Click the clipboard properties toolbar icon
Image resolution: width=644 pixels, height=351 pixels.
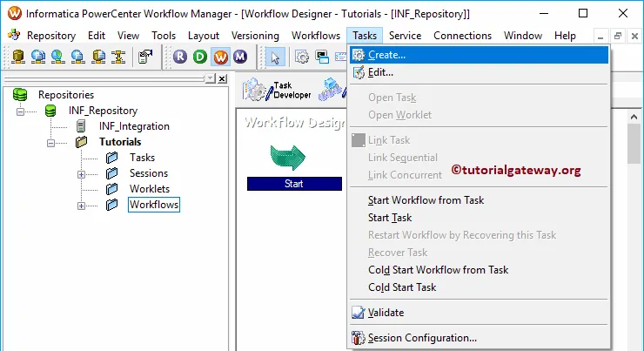[x=145, y=57]
